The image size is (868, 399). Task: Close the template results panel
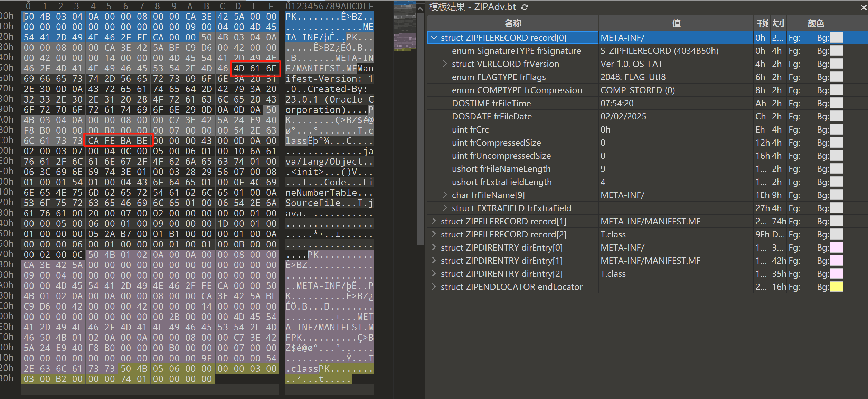863,8
